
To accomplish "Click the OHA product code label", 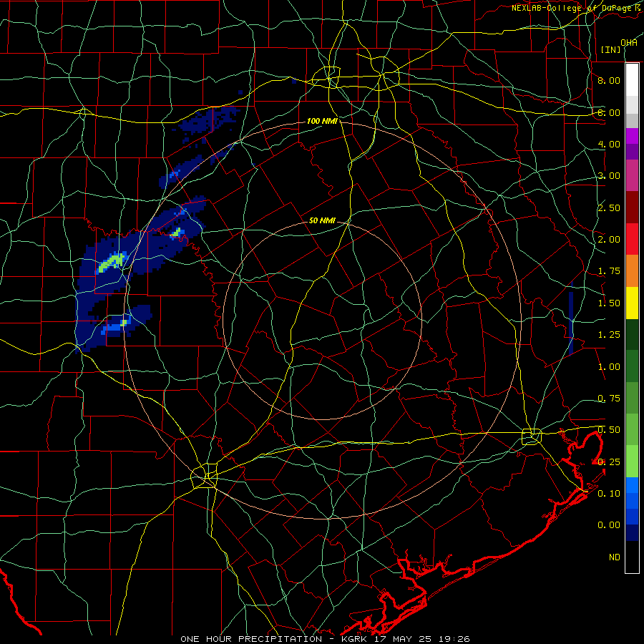I will click(x=629, y=43).
